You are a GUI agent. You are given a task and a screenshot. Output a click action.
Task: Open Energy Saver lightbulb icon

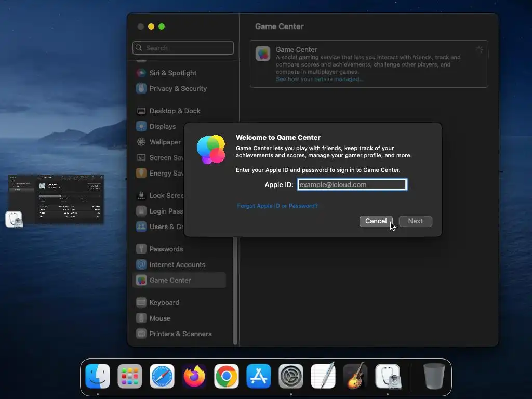[141, 174]
